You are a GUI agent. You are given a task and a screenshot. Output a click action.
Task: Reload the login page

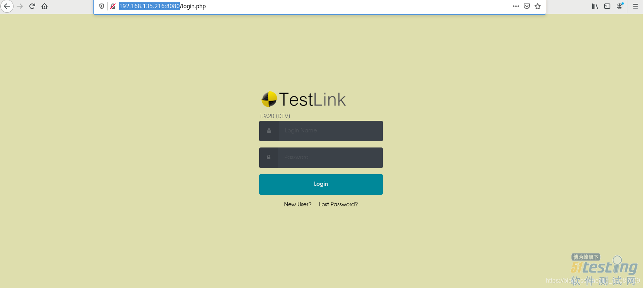(x=32, y=6)
